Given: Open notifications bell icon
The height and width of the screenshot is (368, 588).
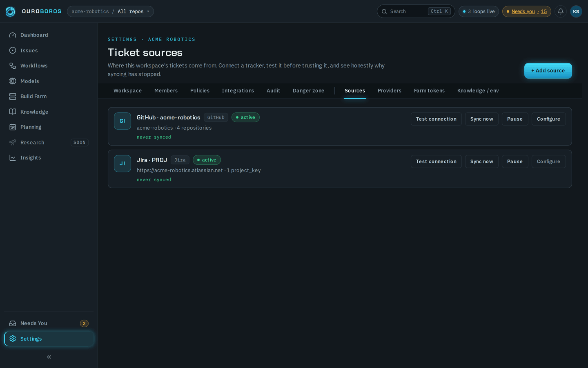Looking at the screenshot, I should (x=561, y=11).
